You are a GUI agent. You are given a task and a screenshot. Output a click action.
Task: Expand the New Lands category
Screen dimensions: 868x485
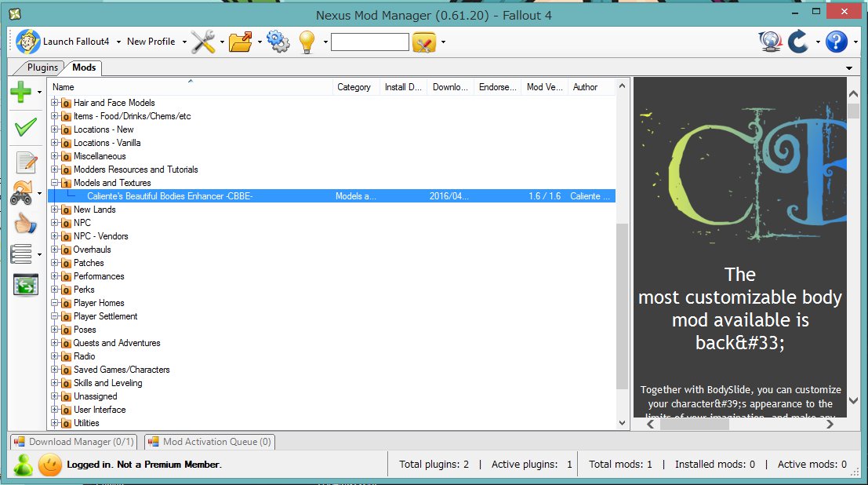coord(54,209)
